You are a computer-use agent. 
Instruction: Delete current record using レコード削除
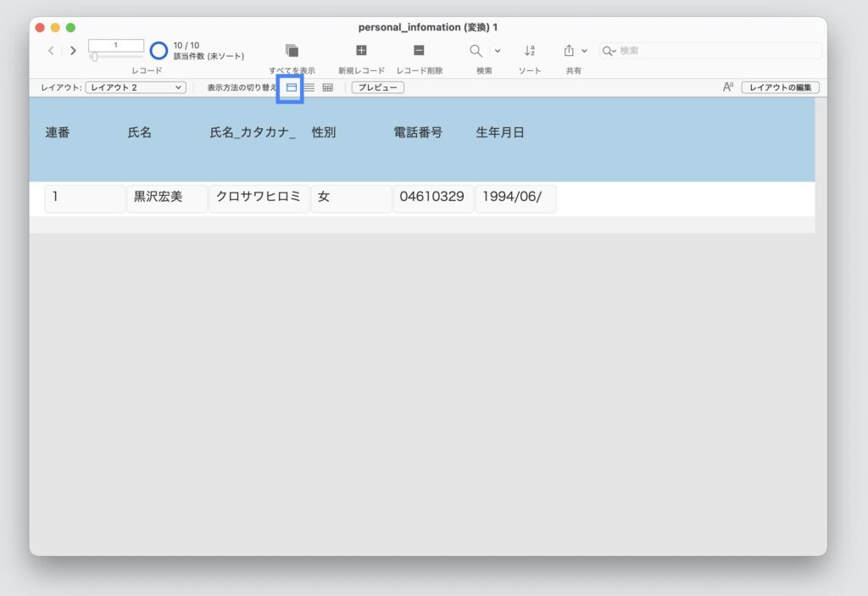419,51
